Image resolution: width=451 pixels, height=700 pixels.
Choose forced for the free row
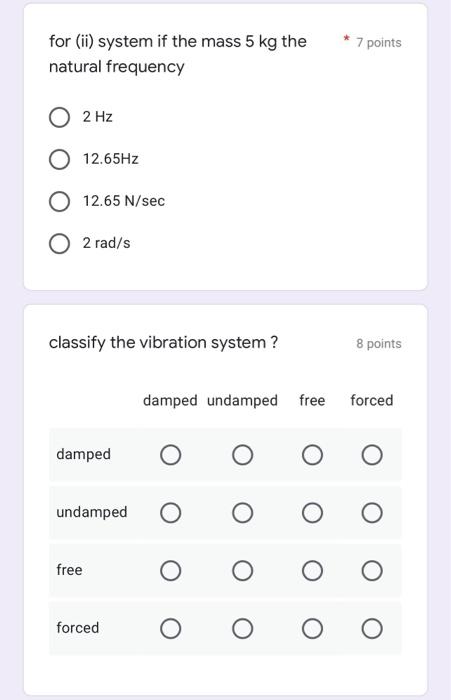pyautogui.click(x=372, y=571)
